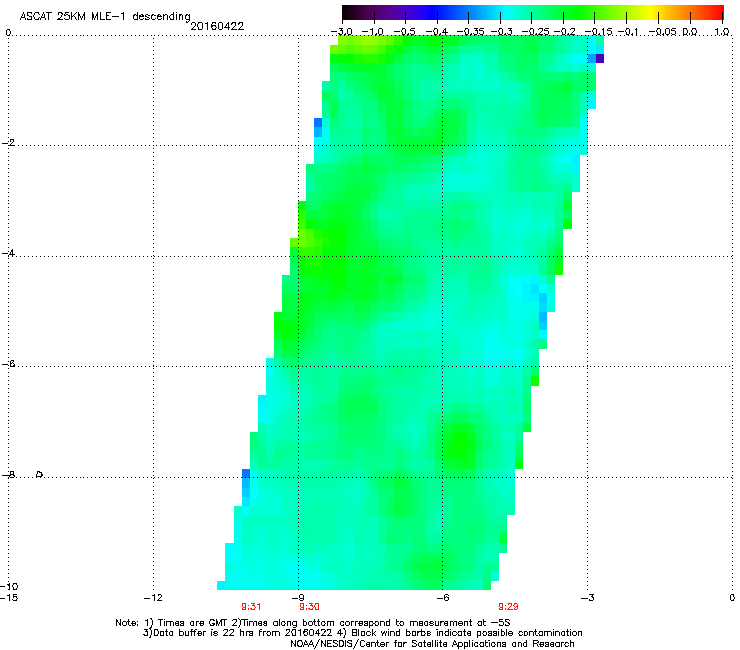The image size is (740, 650).
Task: Click the dark purple data cell at the swath's top-right
Action: (600, 59)
